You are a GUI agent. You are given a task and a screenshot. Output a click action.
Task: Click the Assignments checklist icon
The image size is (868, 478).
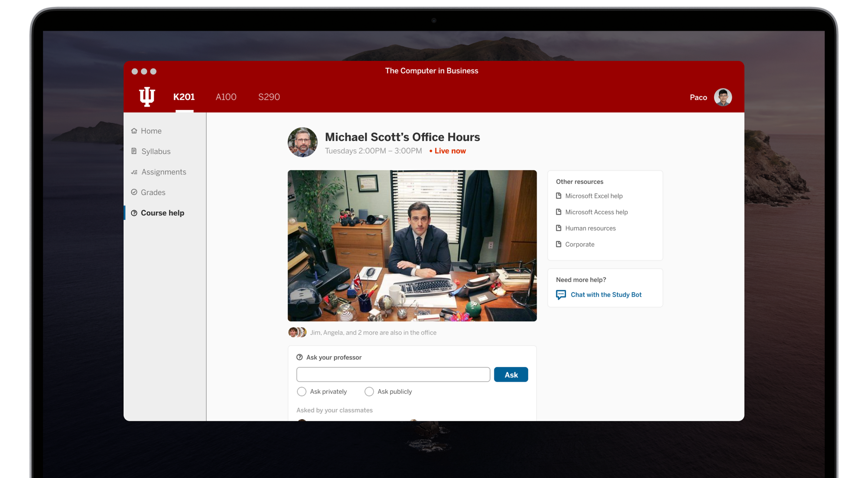(x=134, y=172)
